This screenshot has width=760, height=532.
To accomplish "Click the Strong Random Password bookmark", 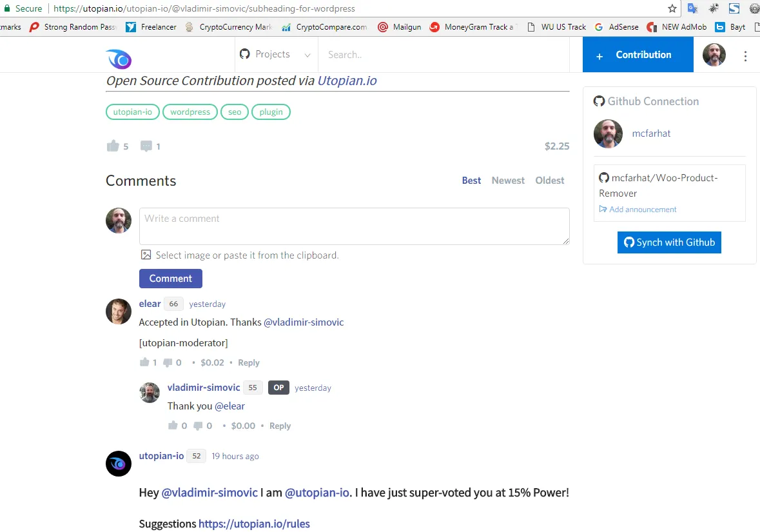I will (73, 26).
